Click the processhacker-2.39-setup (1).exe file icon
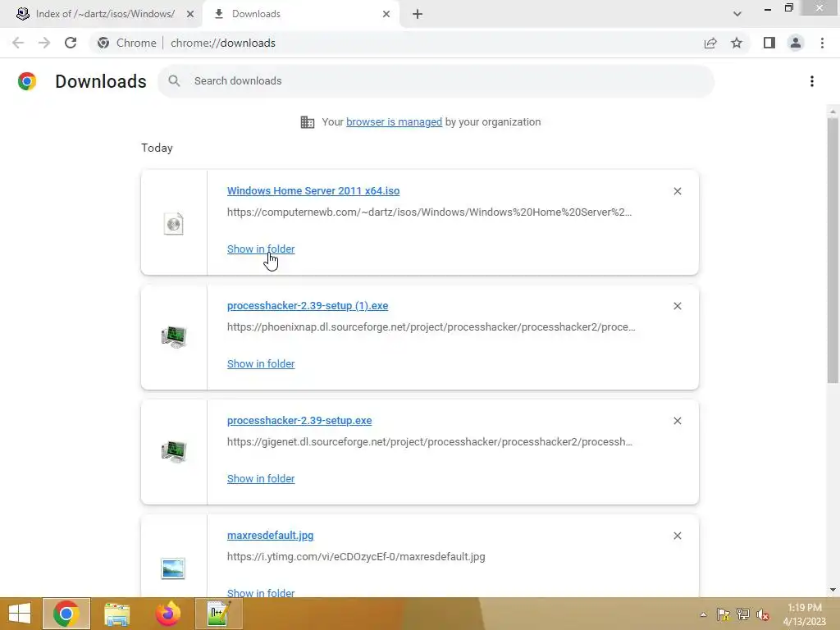 pos(174,337)
